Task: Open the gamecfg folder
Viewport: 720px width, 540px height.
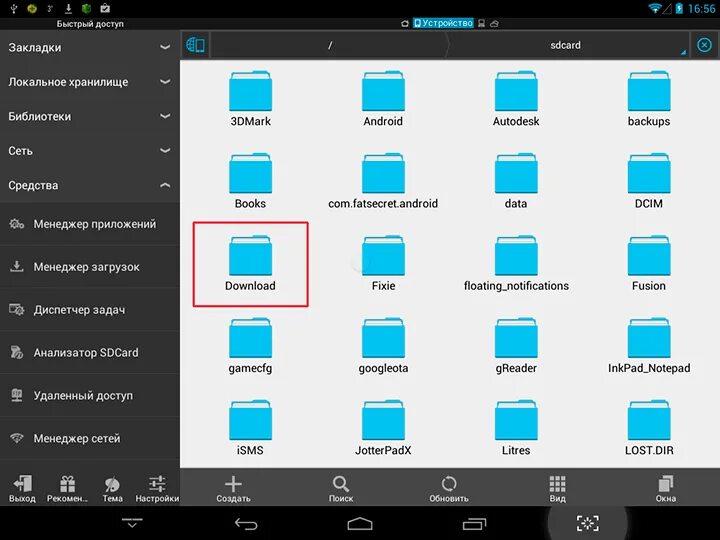Action: tap(250, 346)
